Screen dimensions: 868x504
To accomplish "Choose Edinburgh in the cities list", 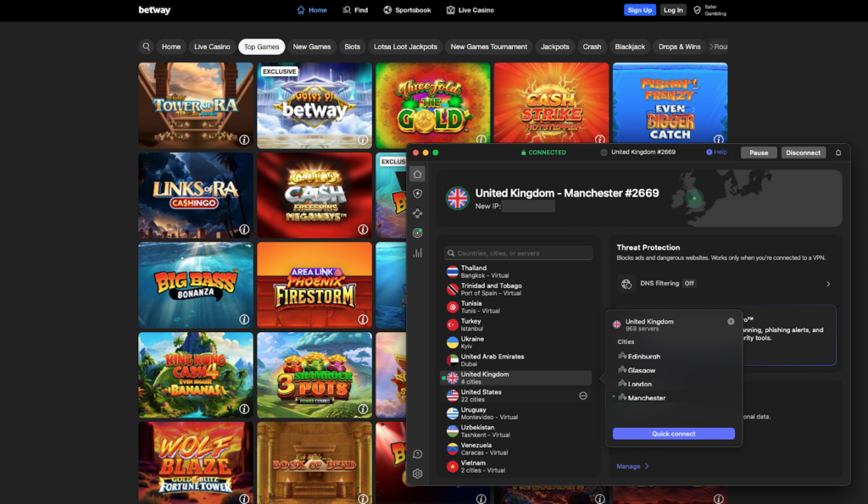I will (644, 357).
